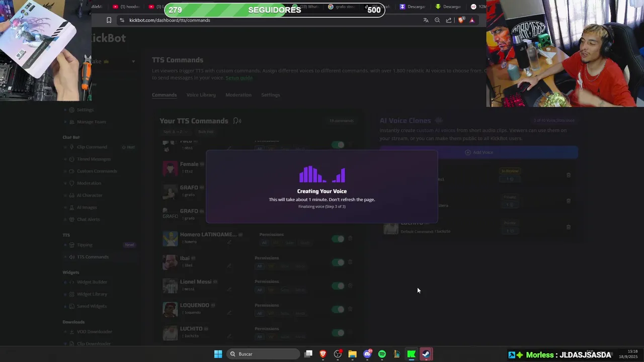Click the edit pencil for Ibai voice
This screenshot has height=362, width=644.
(x=229, y=265)
